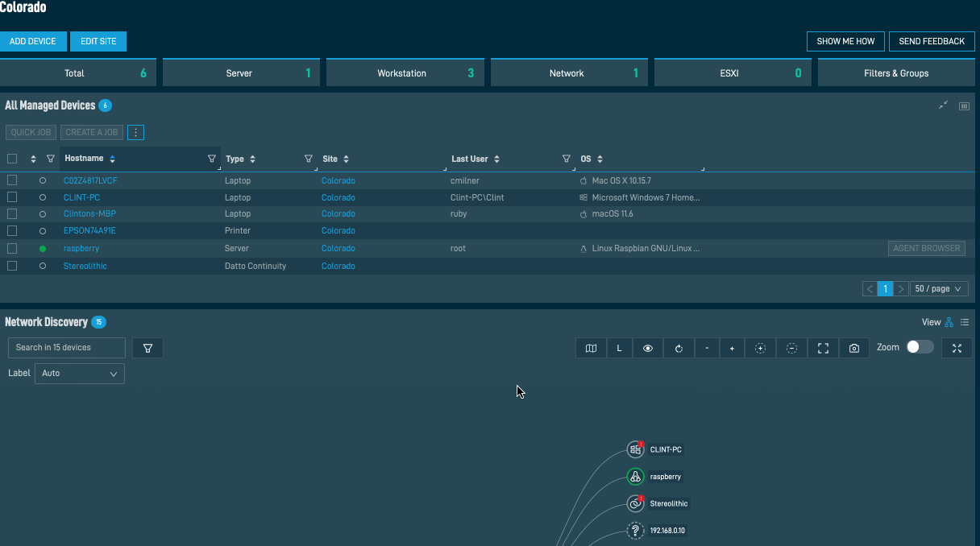Sort by the OS column arrows
The image size is (980, 546).
click(x=600, y=159)
